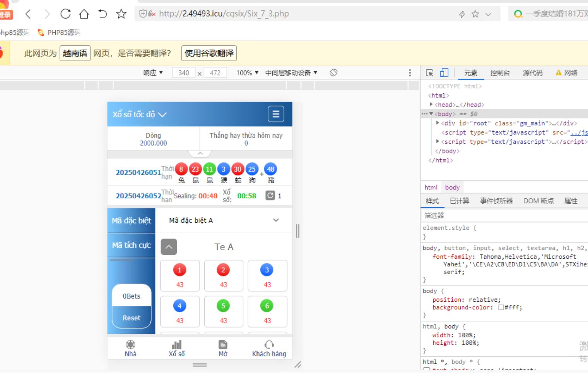The height and width of the screenshot is (373, 588).
Task: Click the browser home icon
Action: (x=84, y=14)
